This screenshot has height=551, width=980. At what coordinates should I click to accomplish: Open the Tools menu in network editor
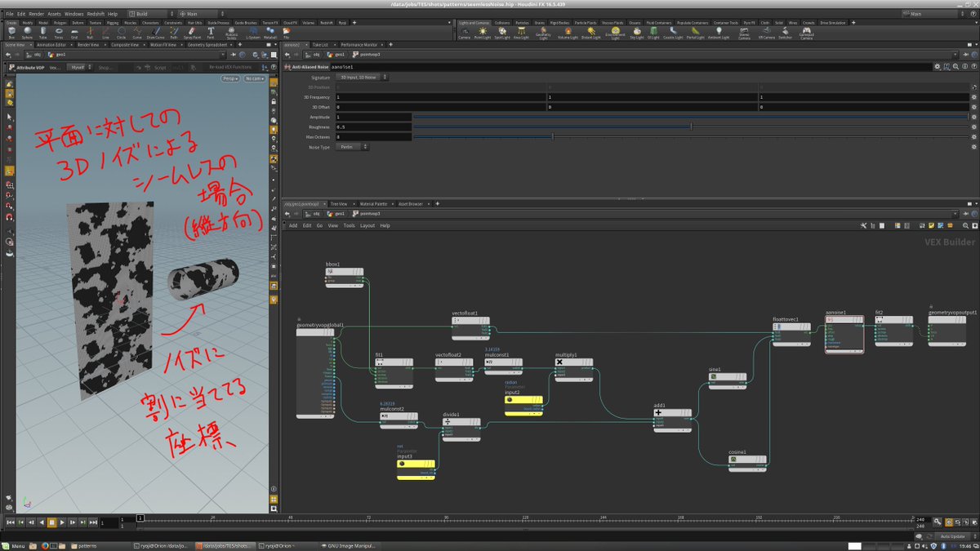[x=349, y=225]
